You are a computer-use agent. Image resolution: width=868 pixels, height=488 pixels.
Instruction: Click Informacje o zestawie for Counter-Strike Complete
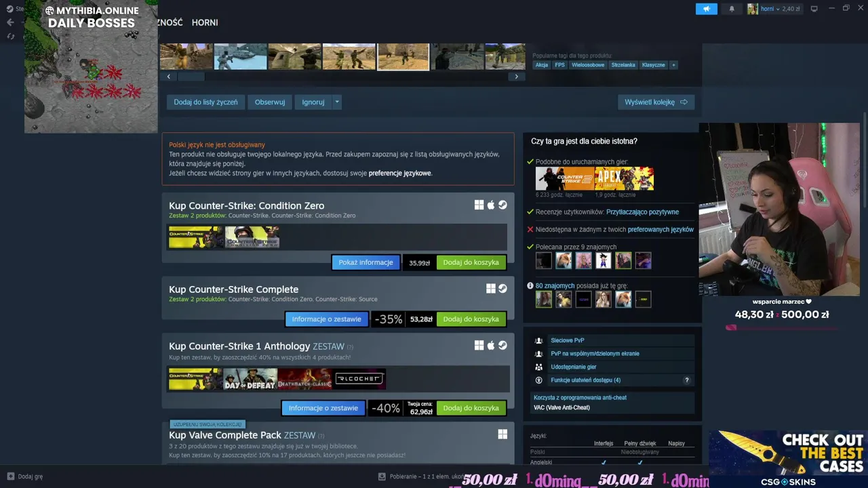coord(327,319)
